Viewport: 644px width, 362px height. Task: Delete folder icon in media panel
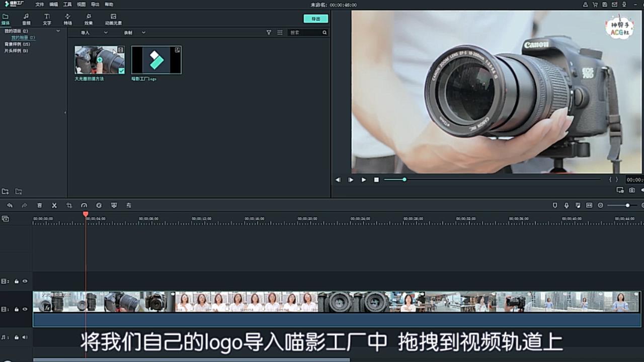coord(19,192)
